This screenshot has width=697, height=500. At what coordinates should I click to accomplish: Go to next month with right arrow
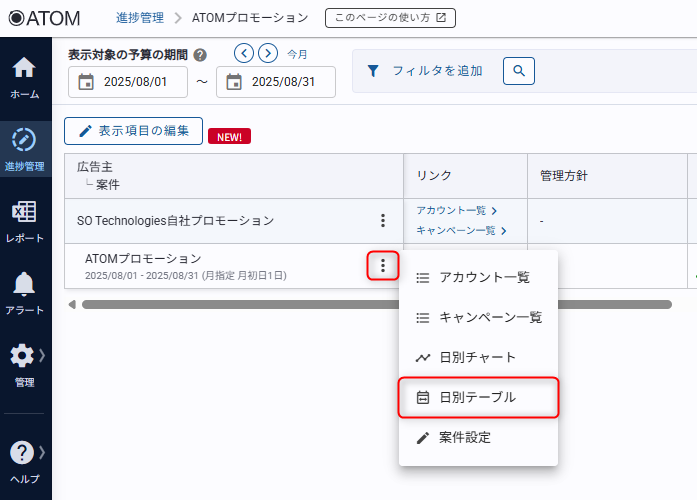267,53
